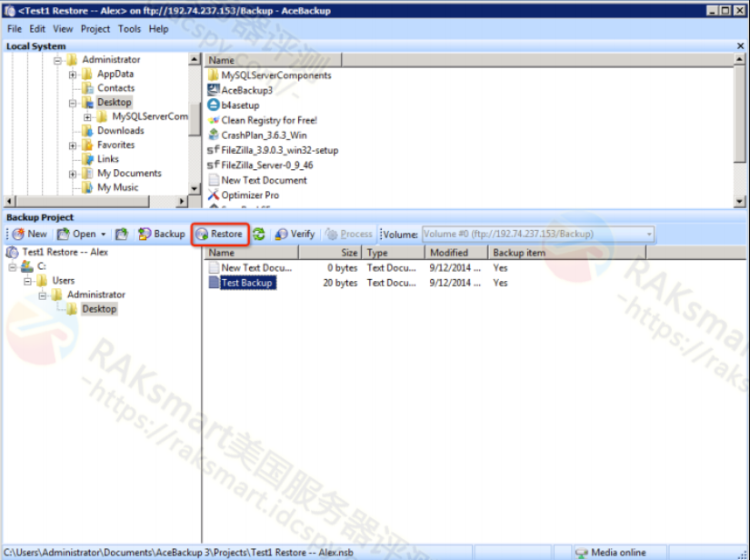Viewport: 750px width, 560px height.
Task: Open the Project menu
Action: 95,29
